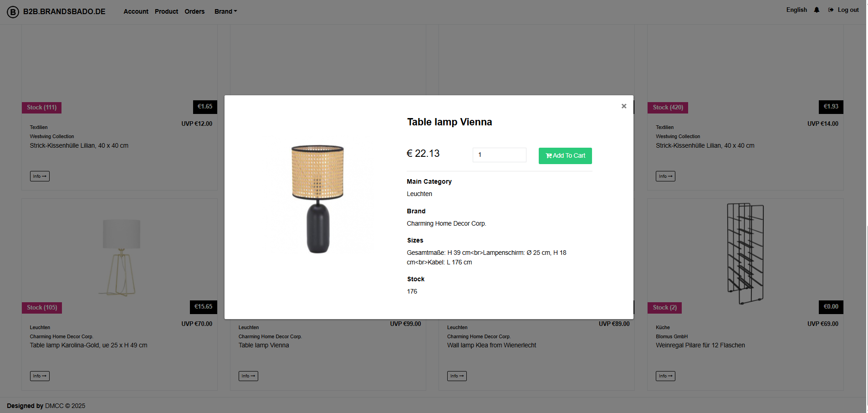Click the Info arrow for Table lamp Karolina-Gold
Viewport: 868px width, 413px height.
pyautogui.click(x=40, y=376)
